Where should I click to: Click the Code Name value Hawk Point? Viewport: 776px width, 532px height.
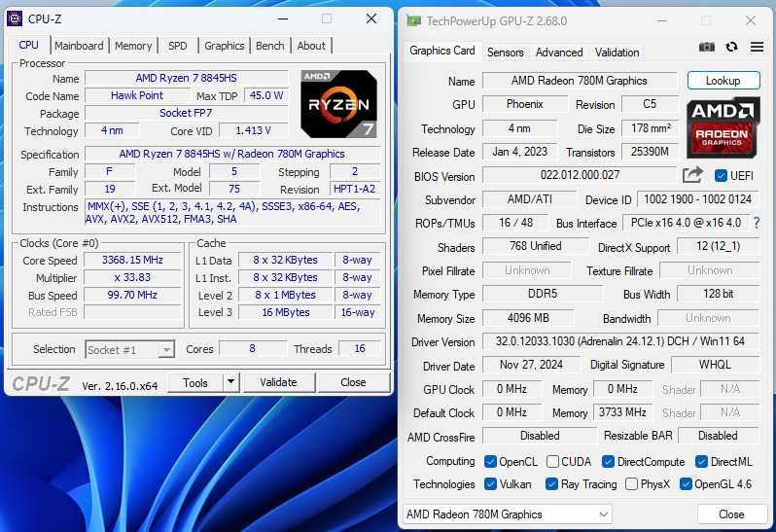point(137,95)
